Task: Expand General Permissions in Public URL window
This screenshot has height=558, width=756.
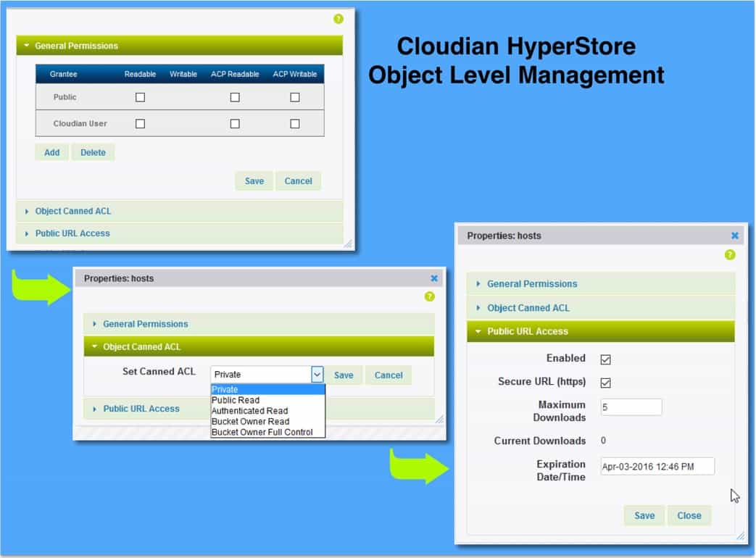Action: point(601,284)
